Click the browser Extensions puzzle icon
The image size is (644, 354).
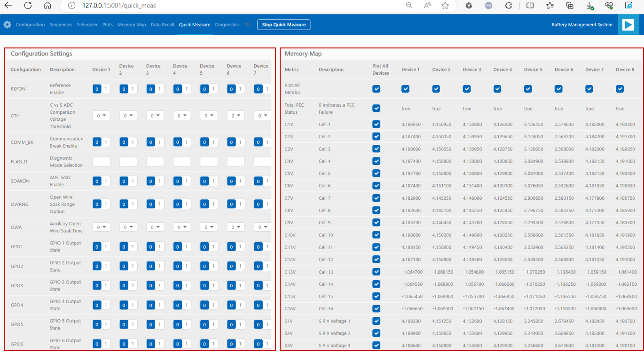click(508, 6)
